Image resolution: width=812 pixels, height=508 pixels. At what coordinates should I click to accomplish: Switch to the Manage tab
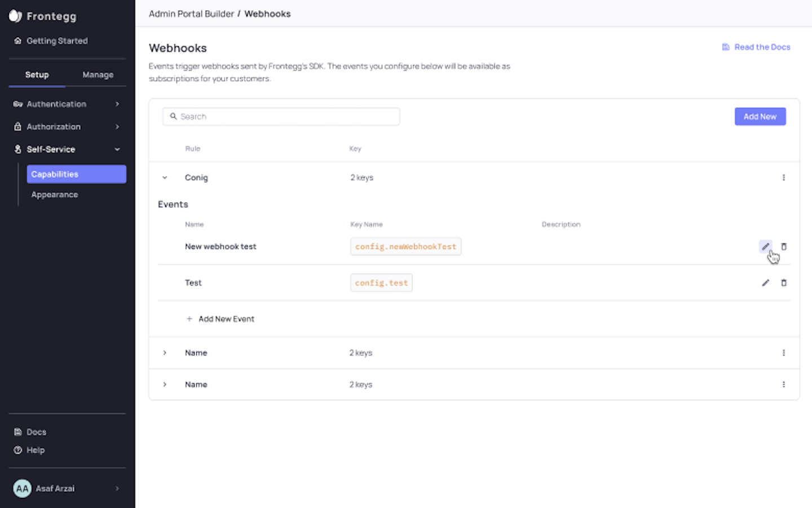point(98,75)
